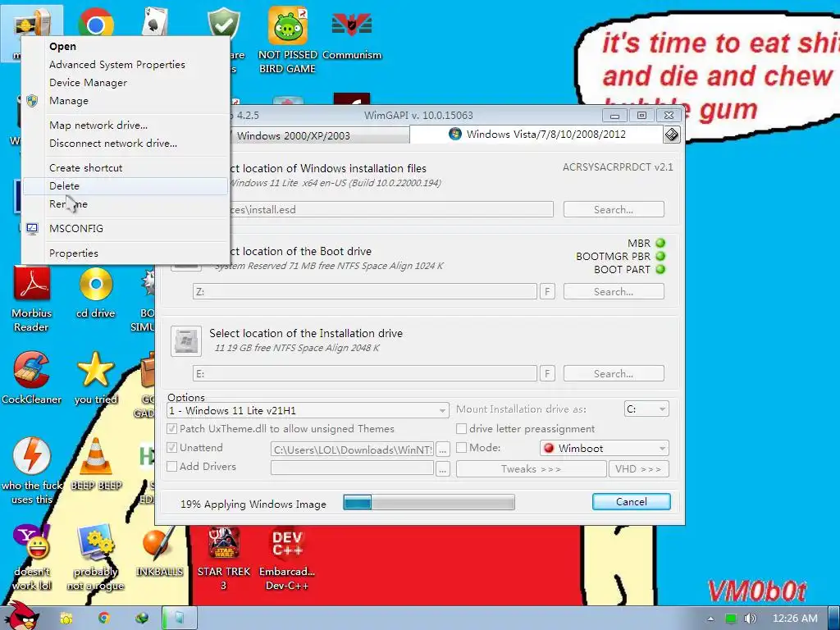Choose MSCONFIG in the context menu
Image resolution: width=840 pixels, height=630 pixels.
tap(126, 228)
